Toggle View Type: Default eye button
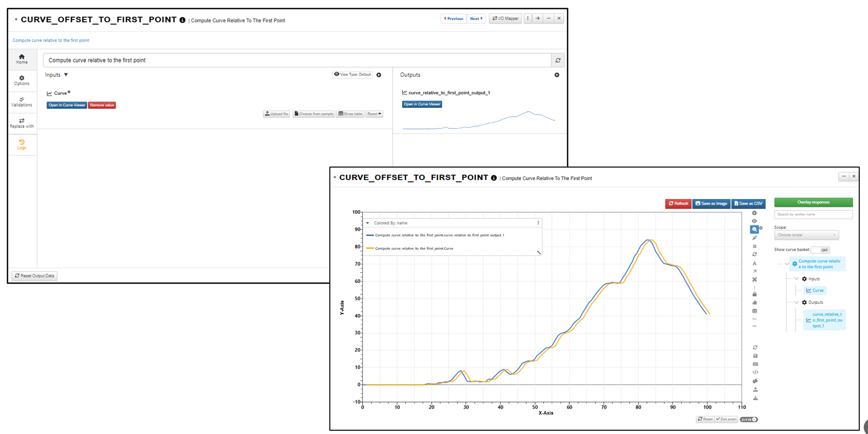The image size is (868, 434). [x=352, y=75]
